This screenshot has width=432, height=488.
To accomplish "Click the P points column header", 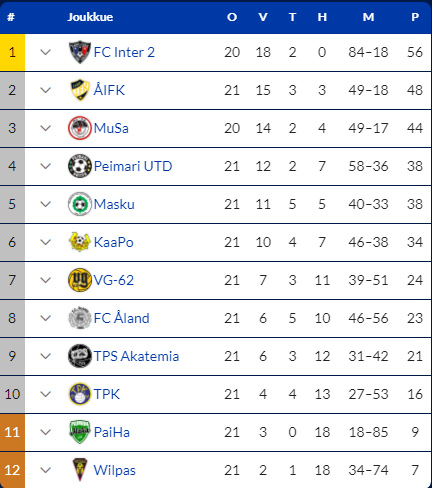I will [x=415, y=17].
